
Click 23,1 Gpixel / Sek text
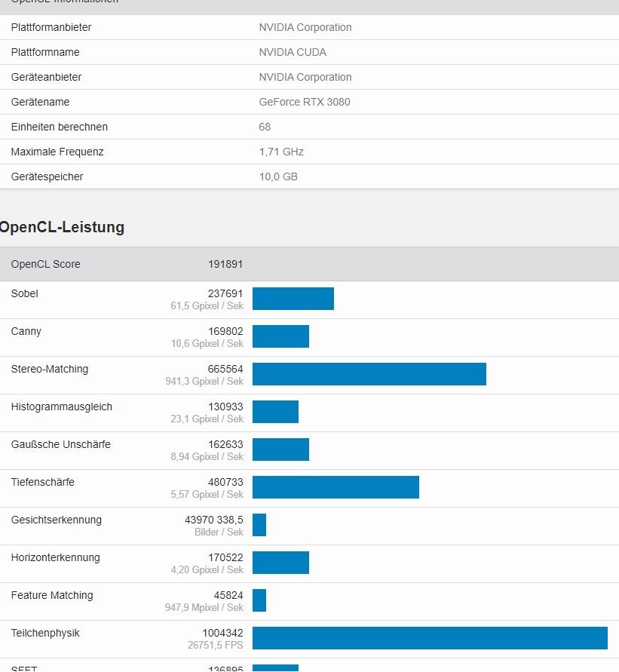(x=207, y=419)
